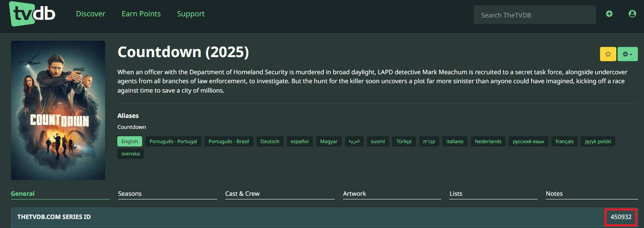Open the Discover menu
Viewport: 644px width, 228px height.
pos(90,14)
